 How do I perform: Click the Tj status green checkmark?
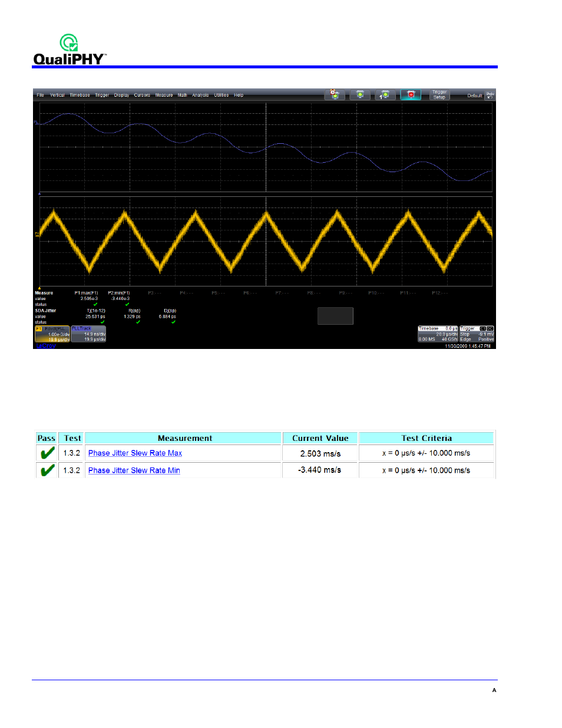[103, 322]
